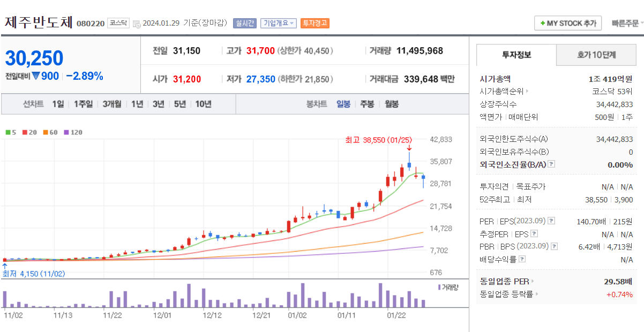This screenshot has height=332, width=644.
Task: Click the 저가 value 27,350
Action: click(x=261, y=79)
